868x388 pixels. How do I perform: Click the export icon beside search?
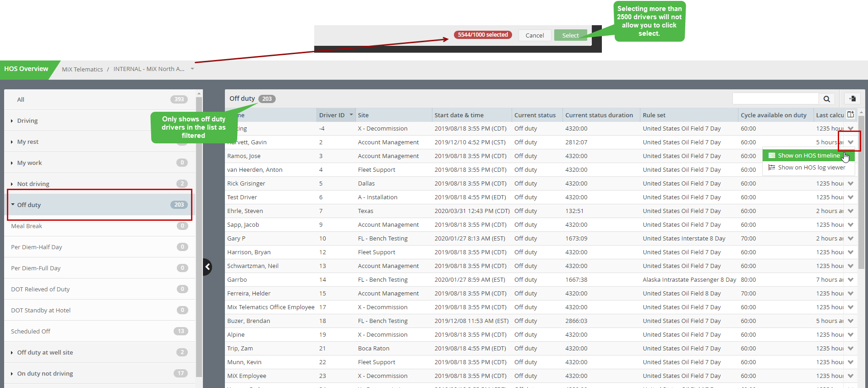point(852,98)
